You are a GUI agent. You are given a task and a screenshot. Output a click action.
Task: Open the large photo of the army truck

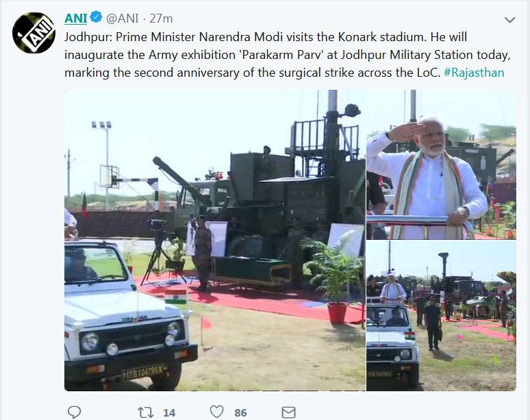(x=214, y=240)
